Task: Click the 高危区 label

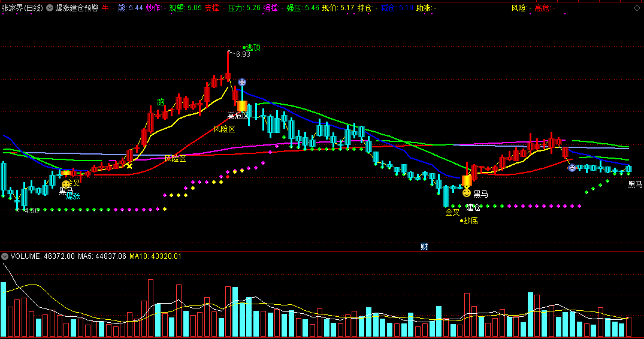Action: point(238,116)
